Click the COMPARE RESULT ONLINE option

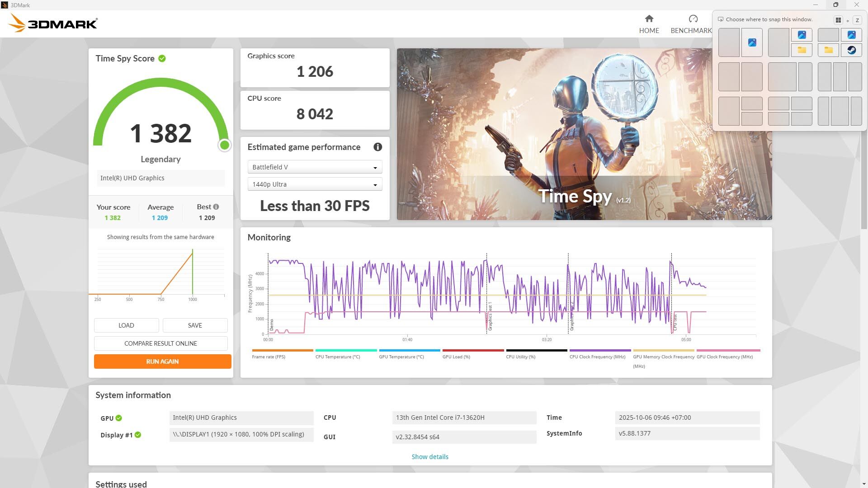coord(160,343)
